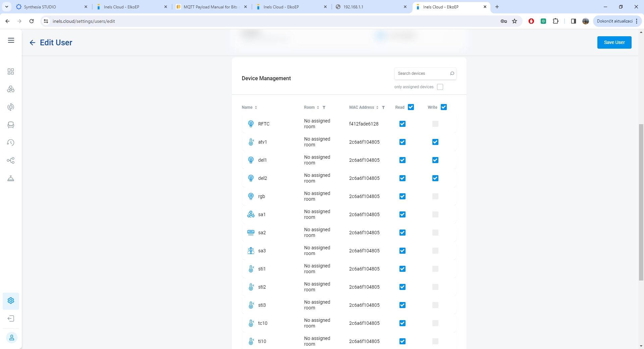Click the settings gear icon in sidebar
Viewport: 644px width, 349px height.
click(x=11, y=301)
